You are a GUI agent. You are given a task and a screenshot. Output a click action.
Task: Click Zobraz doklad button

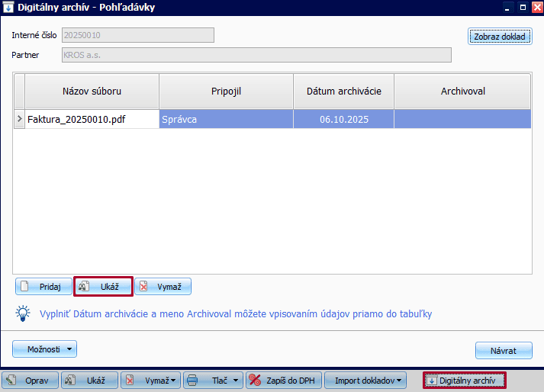click(499, 37)
